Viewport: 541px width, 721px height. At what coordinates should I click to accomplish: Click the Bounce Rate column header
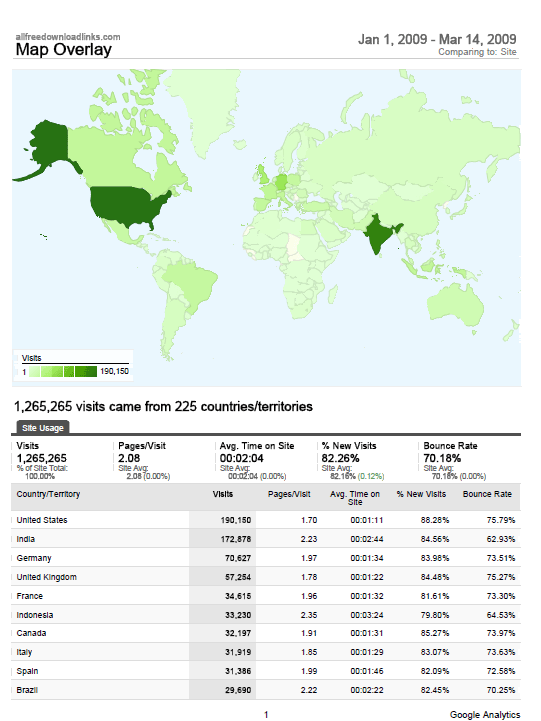coord(487,494)
